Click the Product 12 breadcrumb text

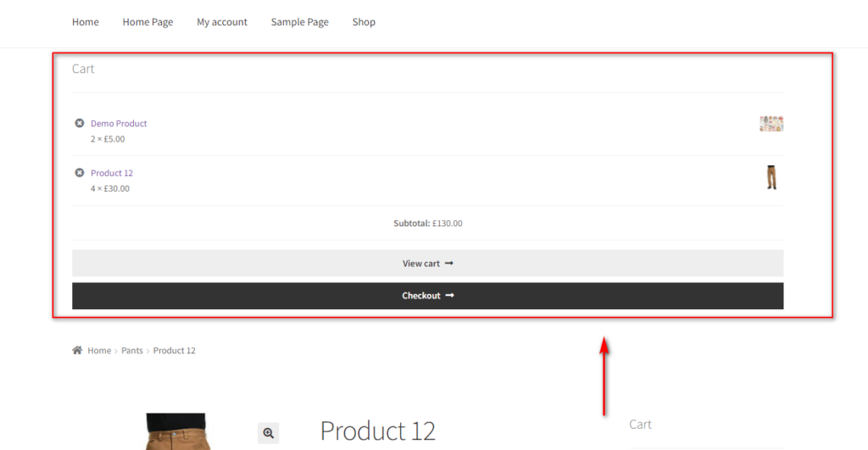175,350
